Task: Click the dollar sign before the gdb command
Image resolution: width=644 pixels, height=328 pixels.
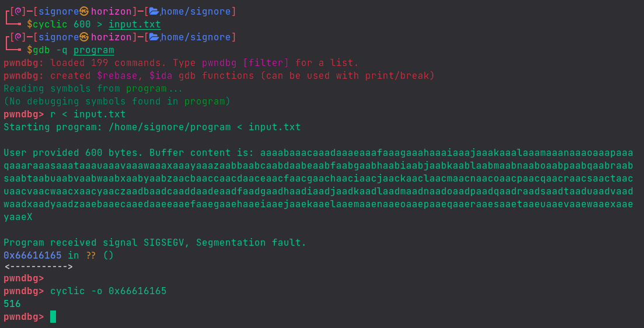Action: tap(30, 50)
